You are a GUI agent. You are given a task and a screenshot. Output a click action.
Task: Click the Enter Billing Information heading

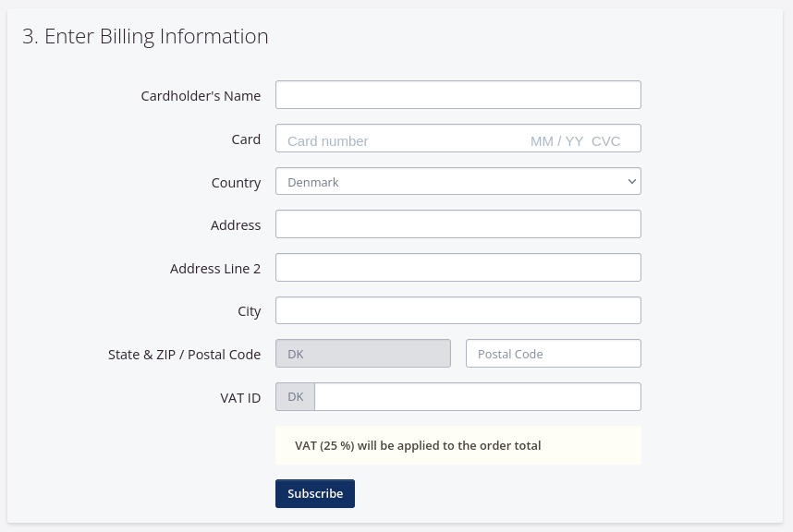coord(145,36)
